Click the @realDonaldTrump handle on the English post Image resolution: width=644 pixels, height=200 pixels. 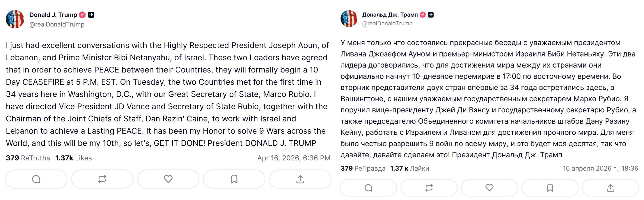click(57, 24)
